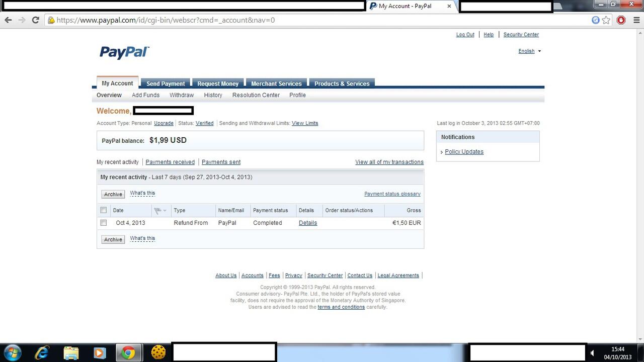Open Profile submenu

click(x=297, y=95)
